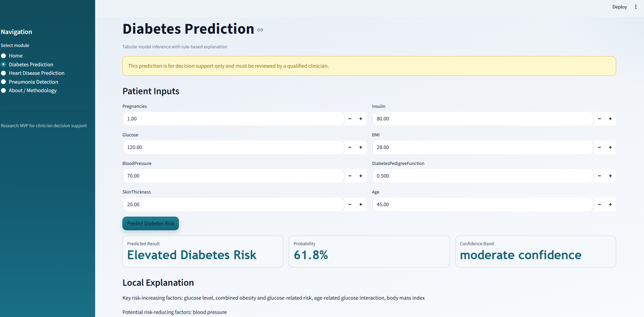Choose About / Methodology radio option
The height and width of the screenshot is (317, 644).
pyautogui.click(x=4, y=90)
